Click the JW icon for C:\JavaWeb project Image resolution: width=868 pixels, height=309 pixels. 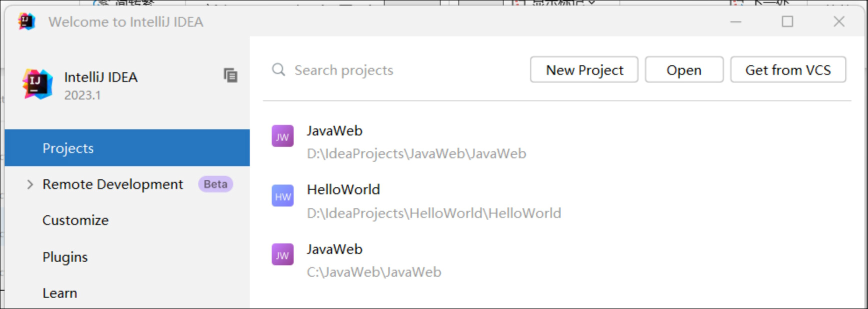282,255
